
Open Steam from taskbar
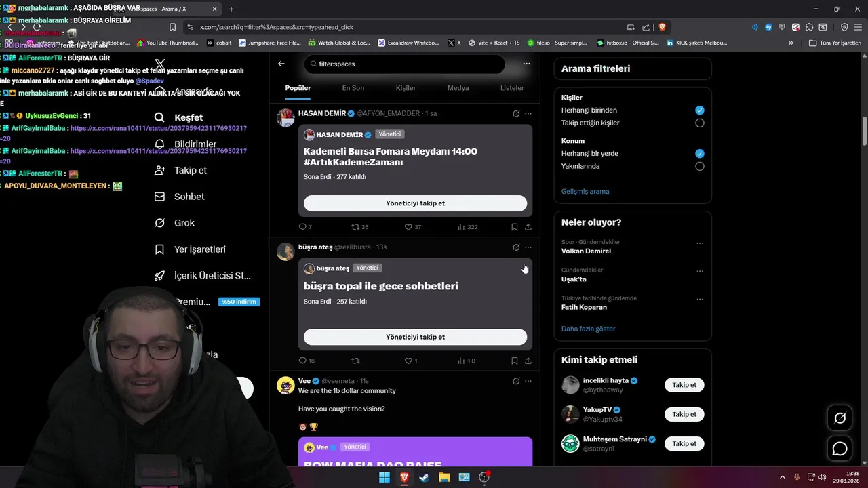coord(424,477)
